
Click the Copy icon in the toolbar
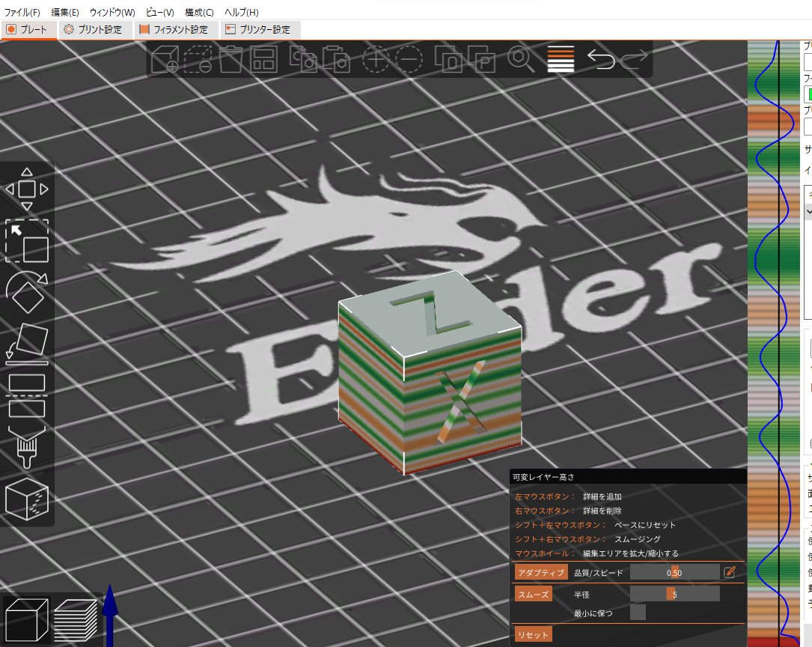(302, 59)
